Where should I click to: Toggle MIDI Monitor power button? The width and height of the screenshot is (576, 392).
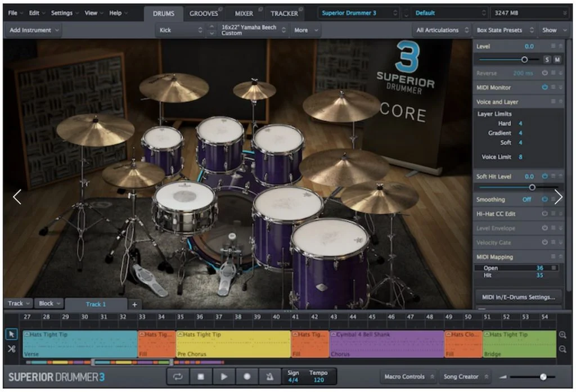click(544, 87)
